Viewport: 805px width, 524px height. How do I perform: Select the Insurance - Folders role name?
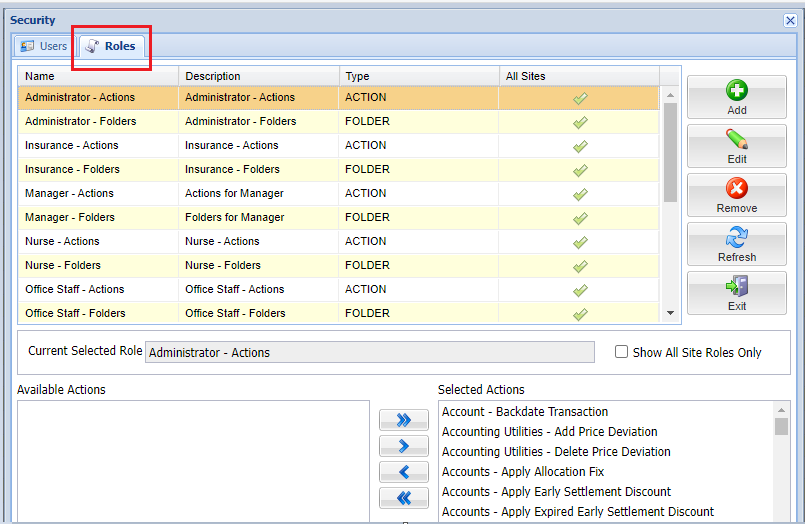pos(72,169)
